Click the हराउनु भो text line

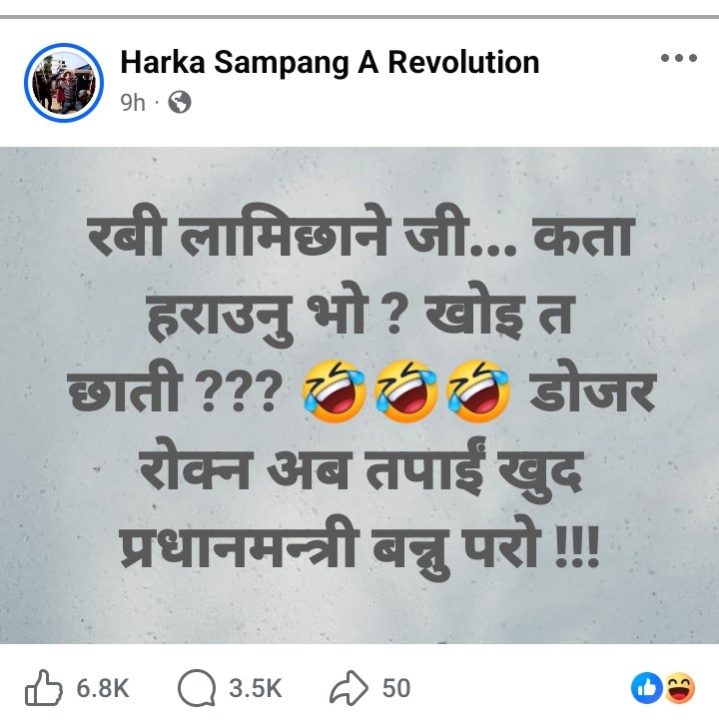coord(257,315)
